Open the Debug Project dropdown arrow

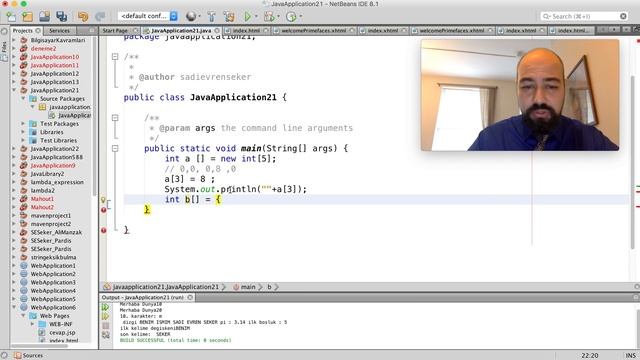(278, 16)
